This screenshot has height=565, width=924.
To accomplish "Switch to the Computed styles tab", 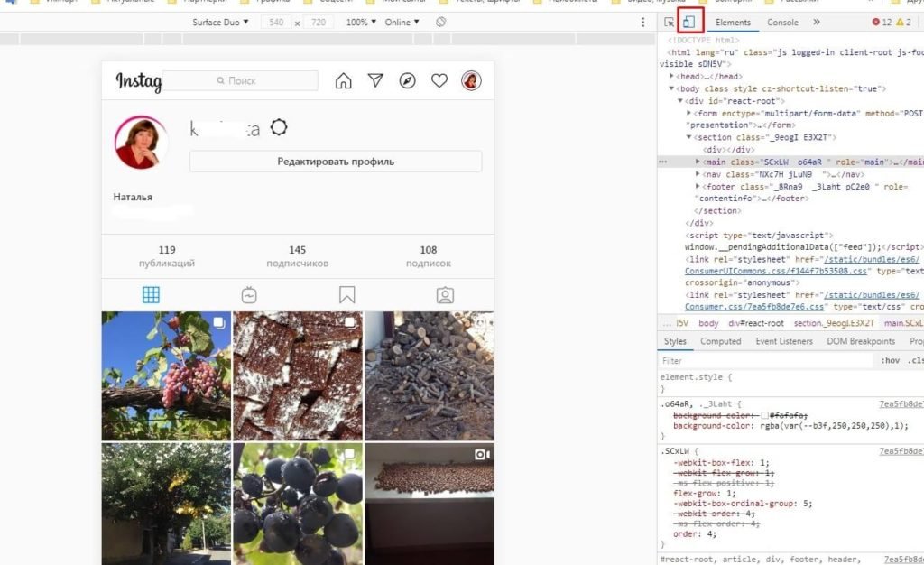I will tap(720, 341).
